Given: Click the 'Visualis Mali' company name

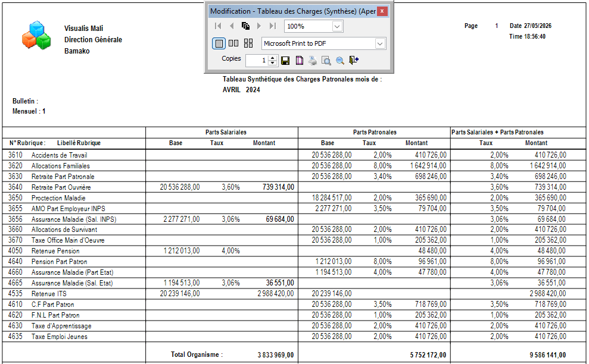Looking at the screenshot, I should pos(83,29).
